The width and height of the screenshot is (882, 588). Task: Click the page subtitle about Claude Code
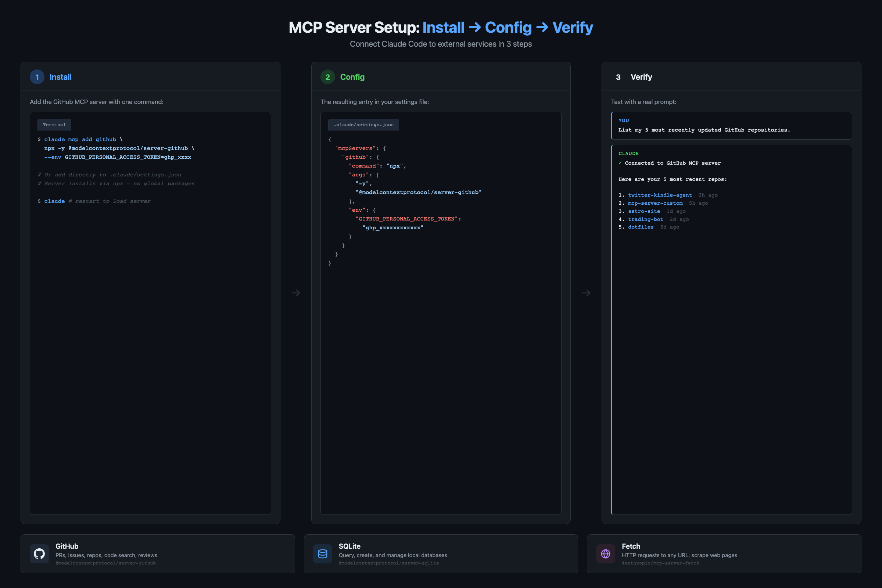pos(441,44)
